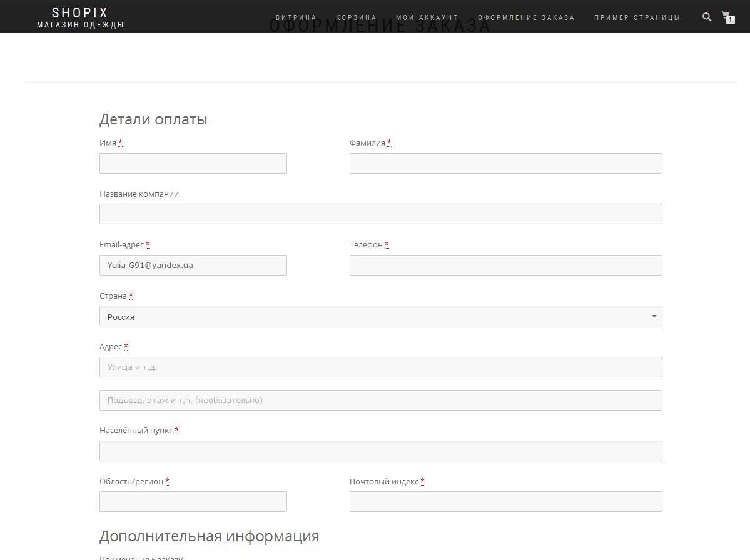Click the Название компании input field

click(380, 214)
